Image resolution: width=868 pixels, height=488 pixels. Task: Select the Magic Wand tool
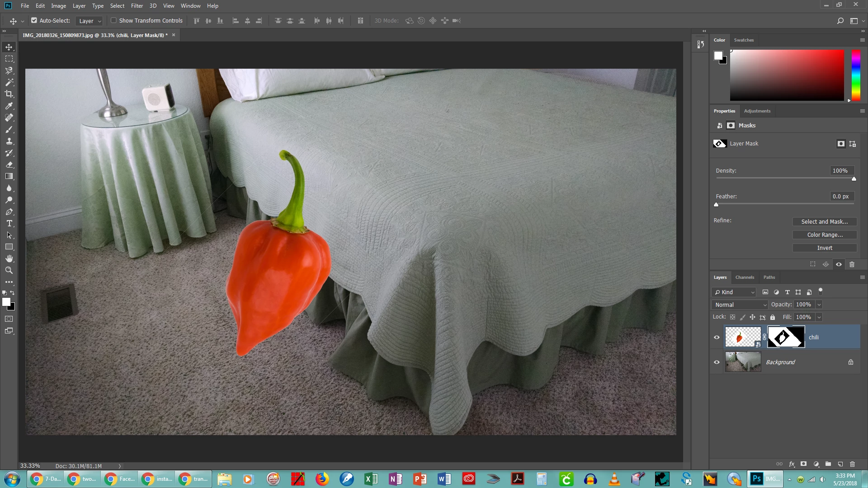[9, 82]
